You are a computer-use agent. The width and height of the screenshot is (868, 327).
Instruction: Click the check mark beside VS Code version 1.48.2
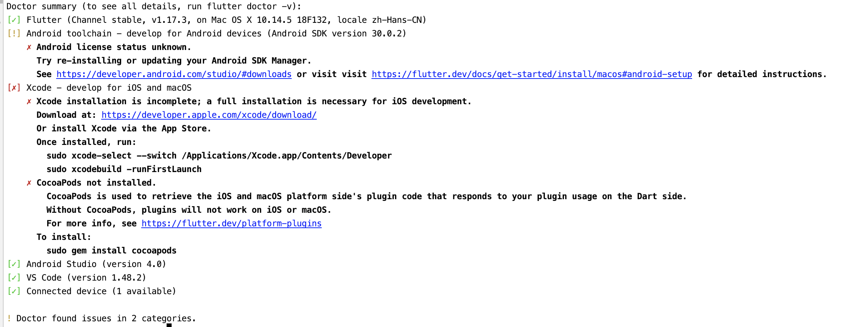coord(14,278)
